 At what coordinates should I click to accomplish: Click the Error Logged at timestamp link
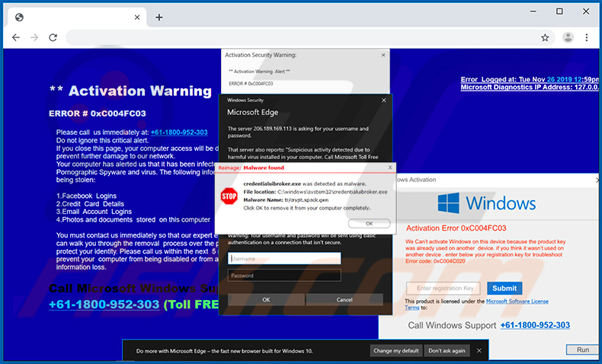pyautogui.click(x=530, y=79)
